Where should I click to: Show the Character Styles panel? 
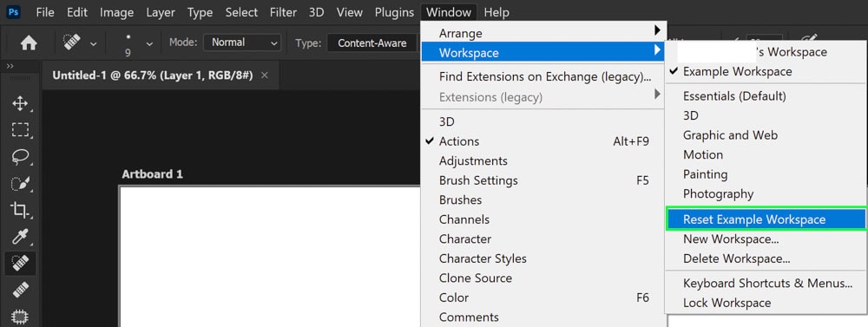(543, 258)
